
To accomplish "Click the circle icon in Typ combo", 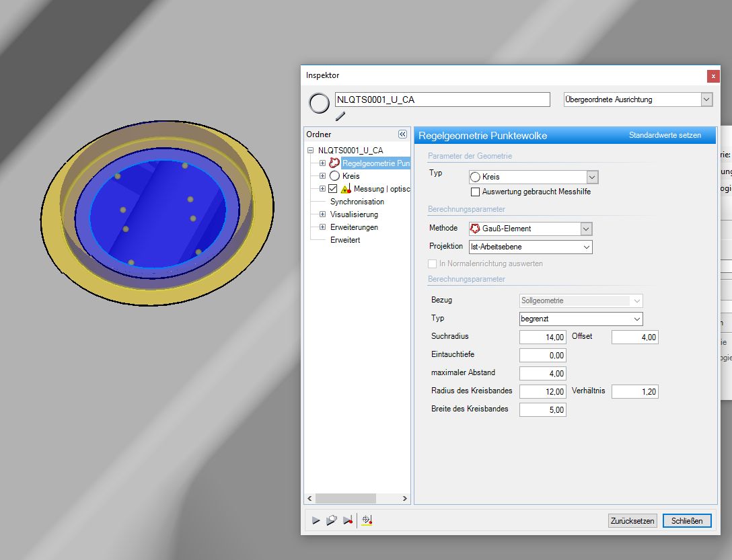I will tap(475, 177).
